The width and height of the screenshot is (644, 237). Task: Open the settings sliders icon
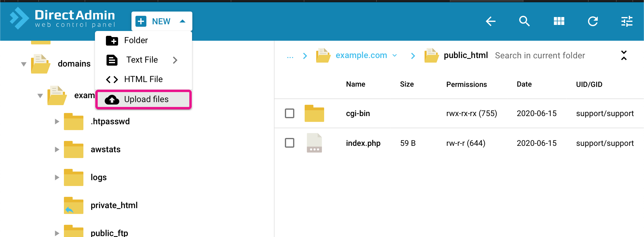click(627, 21)
